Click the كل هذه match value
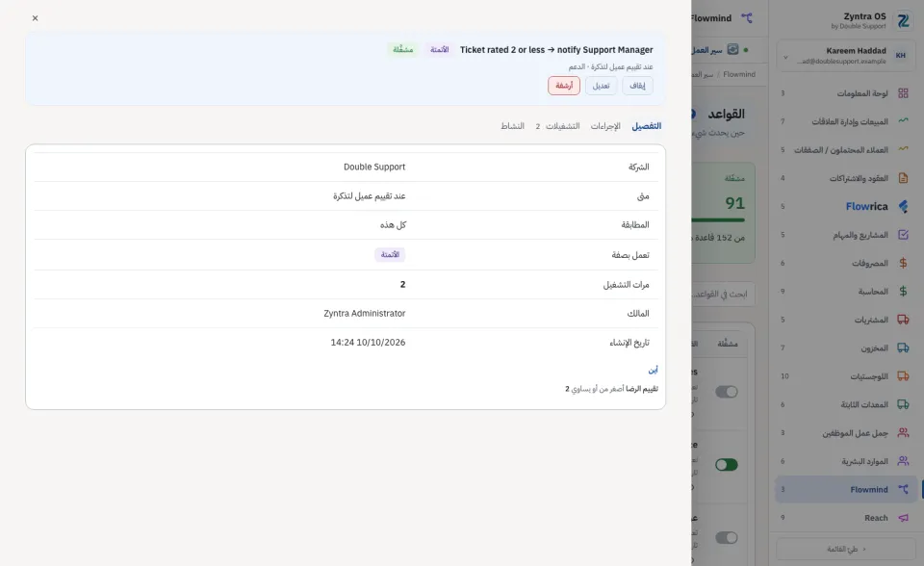Screen dimensions: 924x566 pyautogui.click(x=393, y=224)
